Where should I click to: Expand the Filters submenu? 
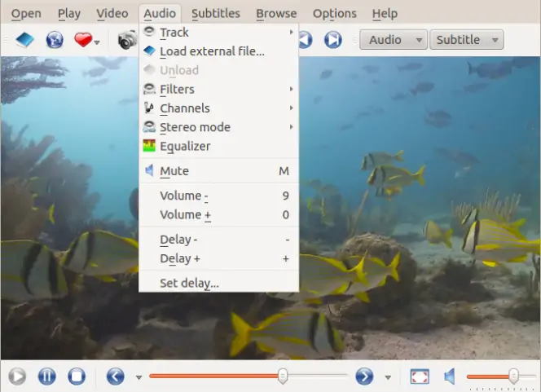(218, 90)
